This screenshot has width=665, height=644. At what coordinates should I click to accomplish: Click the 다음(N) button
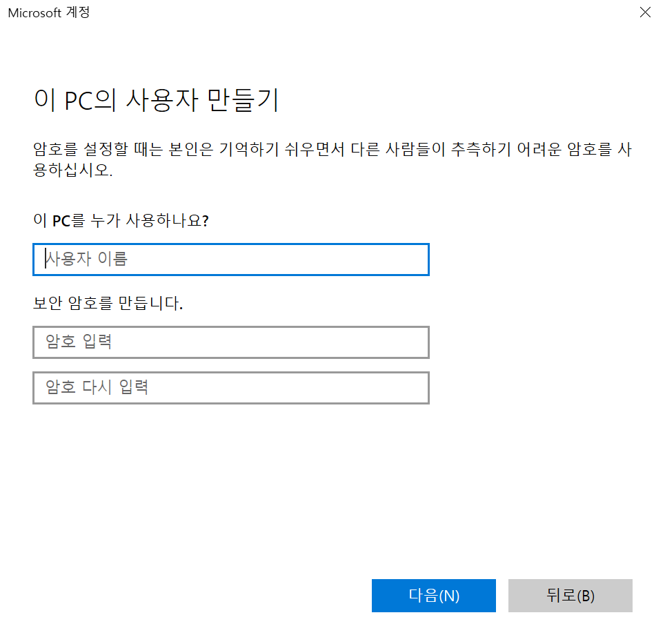[433, 595]
